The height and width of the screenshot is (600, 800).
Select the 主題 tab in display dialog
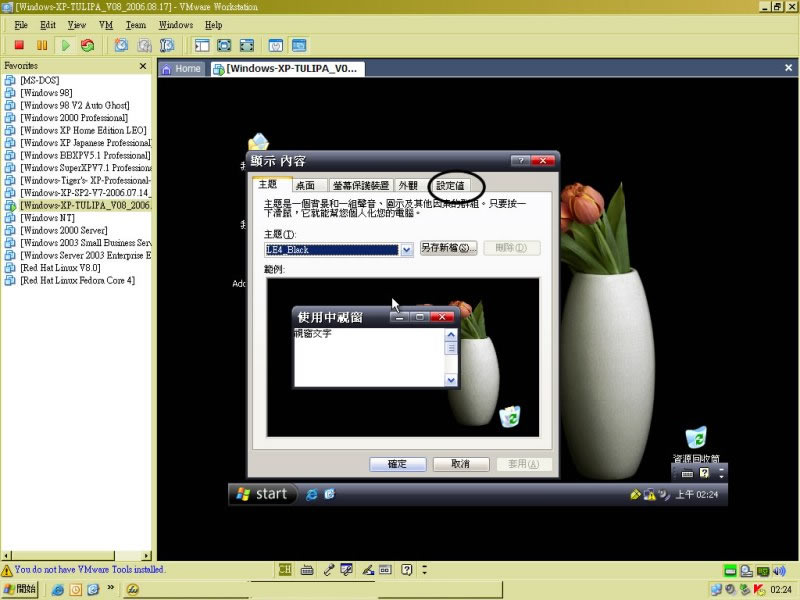[268, 184]
